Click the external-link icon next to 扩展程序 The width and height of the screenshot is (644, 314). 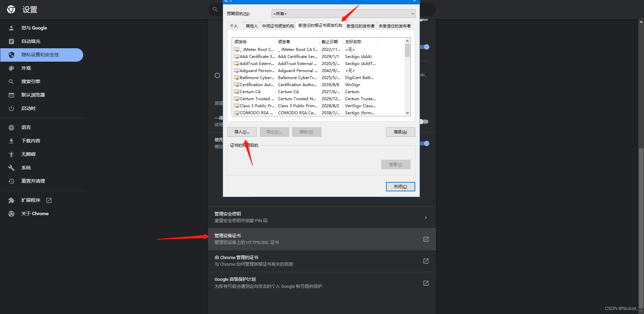click(49, 200)
